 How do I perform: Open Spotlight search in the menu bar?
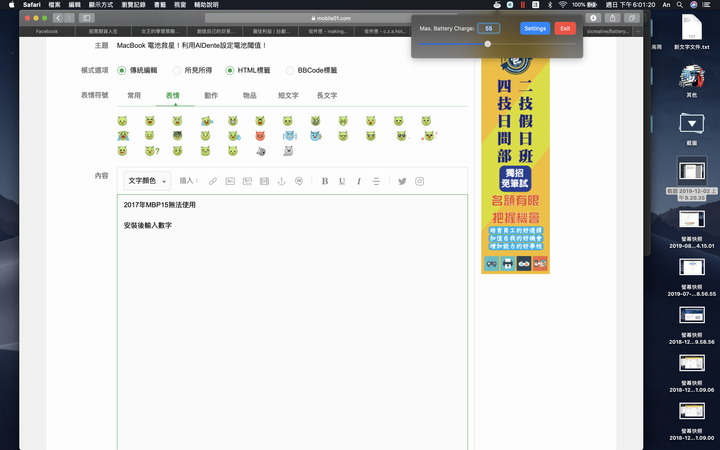click(x=680, y=5)
